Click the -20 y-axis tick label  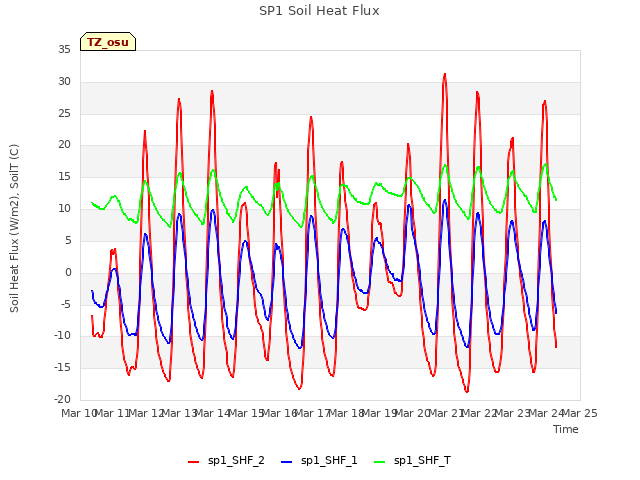pyautogui.click(x=62, y=400)
